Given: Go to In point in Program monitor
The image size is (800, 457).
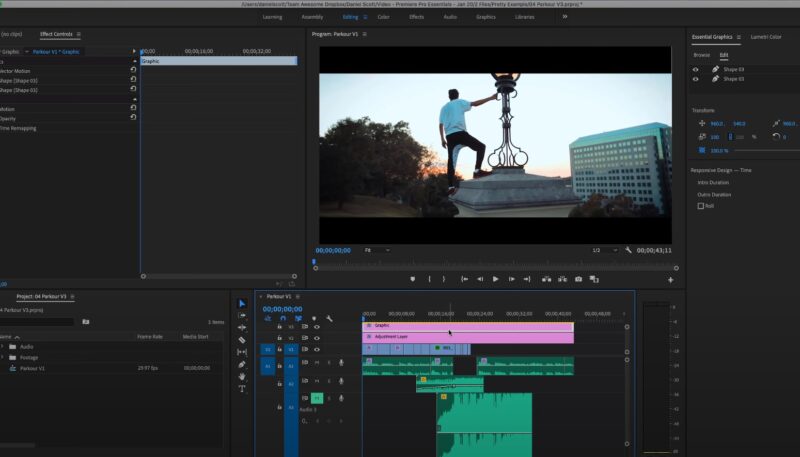Looking at the screenshot, I should coord(464,279).
